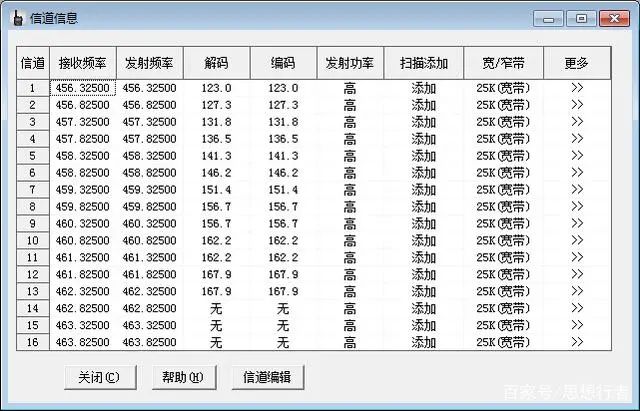Viewport: 640px width, 411px height.
Task: Select channel 6 scan add 添加 cell
Action: (424, 173)
